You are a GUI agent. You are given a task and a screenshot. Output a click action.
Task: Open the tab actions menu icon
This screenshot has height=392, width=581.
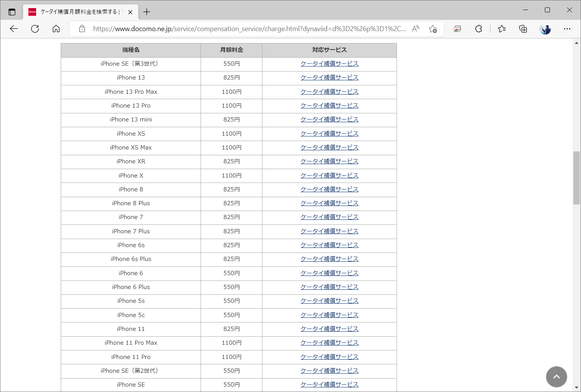tap(12, 12)
